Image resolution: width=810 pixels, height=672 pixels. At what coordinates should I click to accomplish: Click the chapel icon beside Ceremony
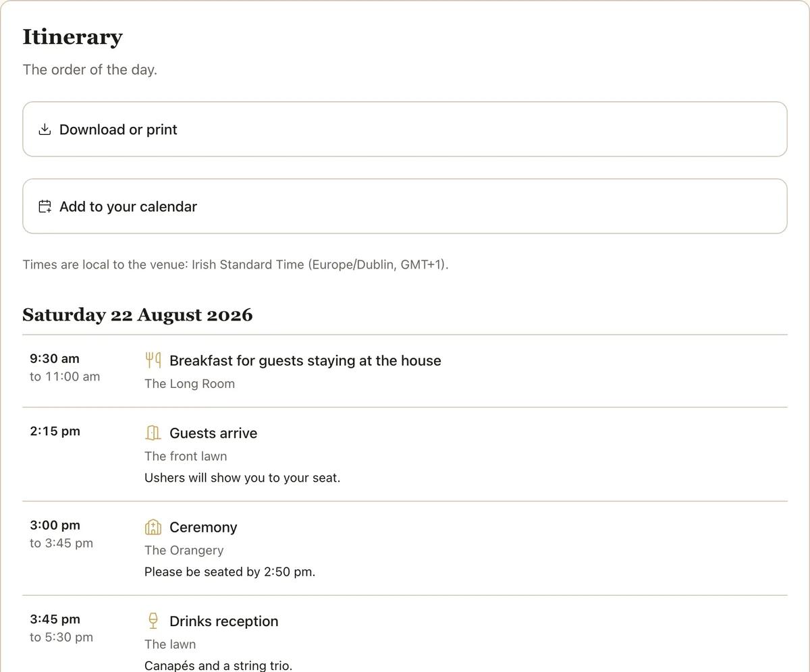point(153,527)
